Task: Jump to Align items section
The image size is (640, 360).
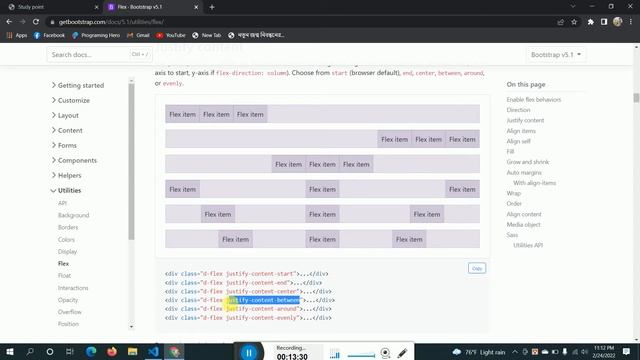Action: click(521, 131)
